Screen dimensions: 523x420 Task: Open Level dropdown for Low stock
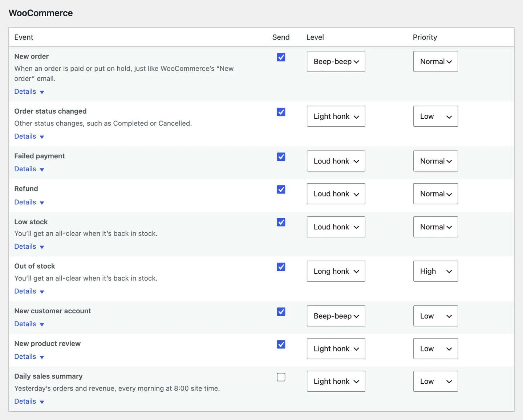[x=336, y=227]
